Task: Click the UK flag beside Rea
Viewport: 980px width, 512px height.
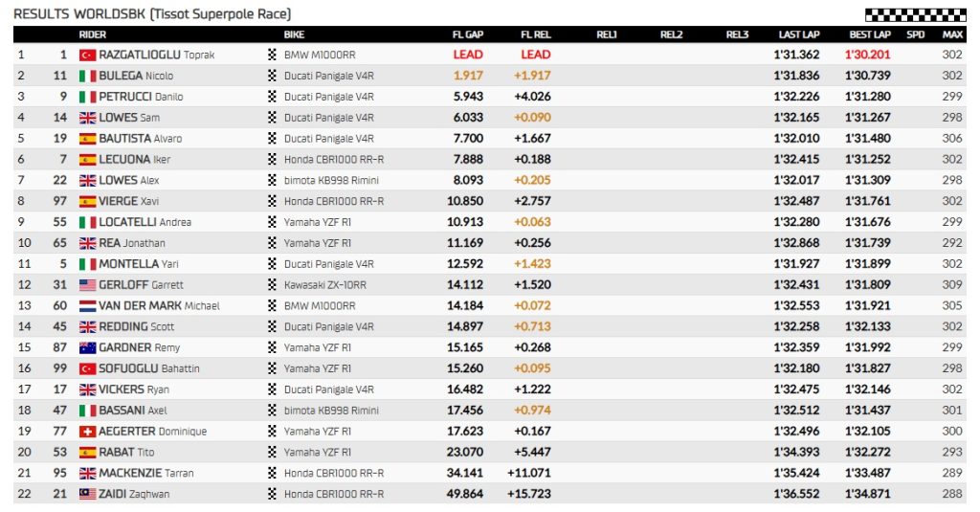Action: coord(87,243)
